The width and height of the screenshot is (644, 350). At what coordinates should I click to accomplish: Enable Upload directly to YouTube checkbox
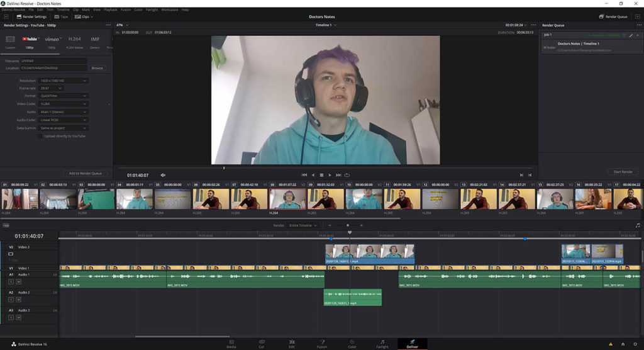41,136
